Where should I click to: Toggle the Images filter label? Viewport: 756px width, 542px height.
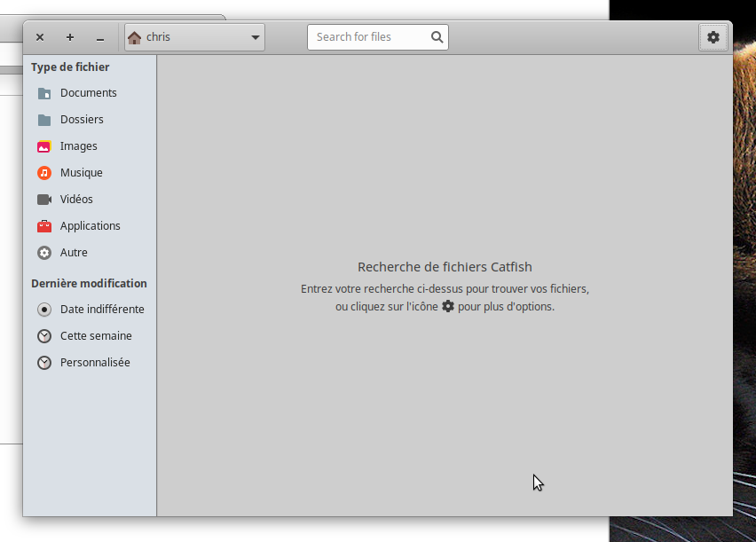(x=79, y=146)
